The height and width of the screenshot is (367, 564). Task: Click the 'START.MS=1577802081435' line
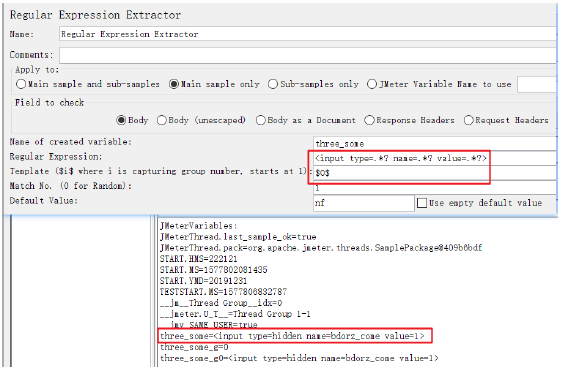pos(214,270)
